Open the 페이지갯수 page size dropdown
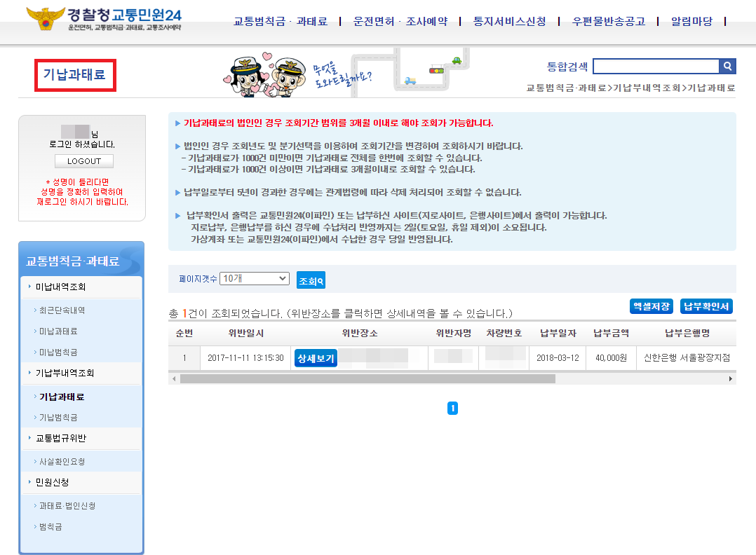 [254, 278]
